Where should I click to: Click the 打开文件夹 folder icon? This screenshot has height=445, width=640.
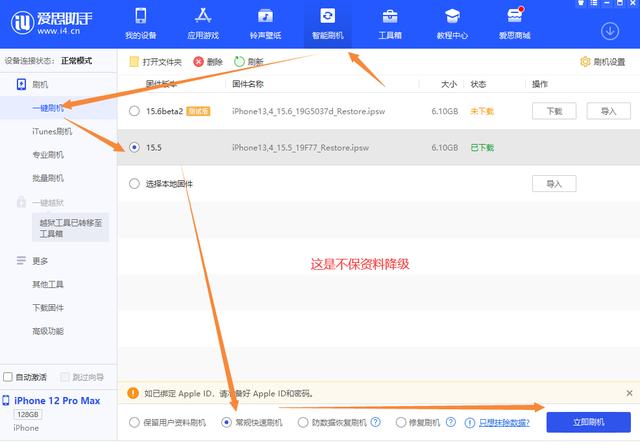[134, 62]
